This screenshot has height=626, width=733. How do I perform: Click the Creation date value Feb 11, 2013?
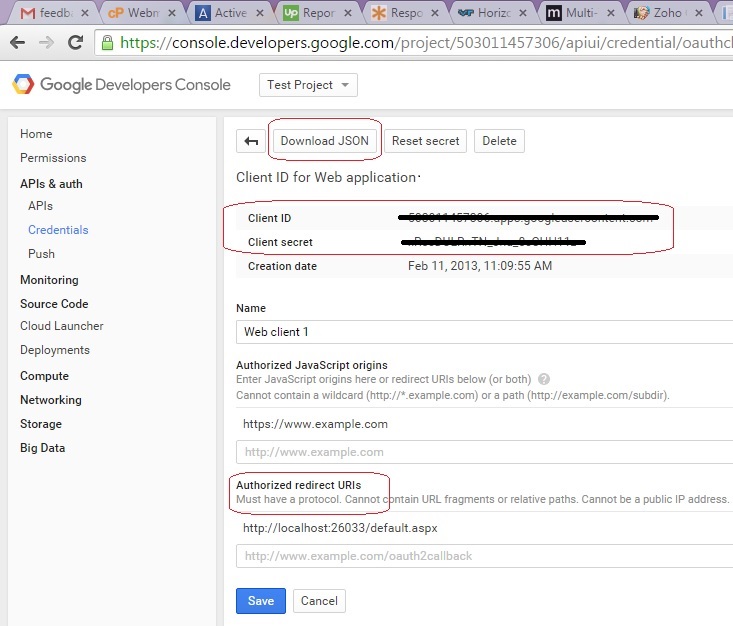tap(480, 266)
